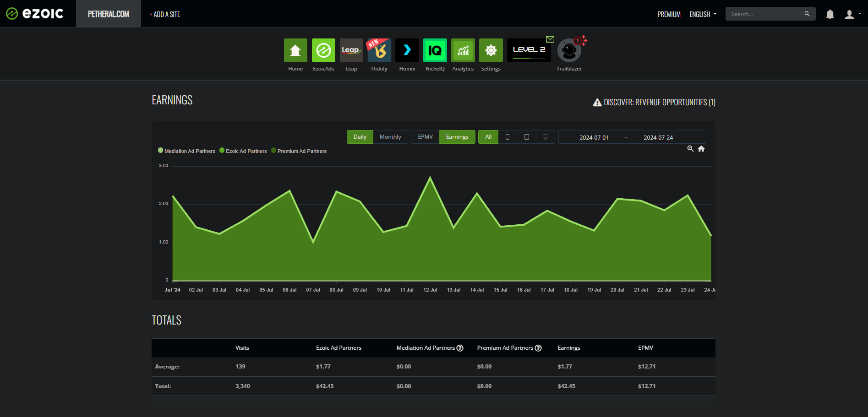Click + Add a Site
This screenshot has width=868, height=417.
(164, 14)
